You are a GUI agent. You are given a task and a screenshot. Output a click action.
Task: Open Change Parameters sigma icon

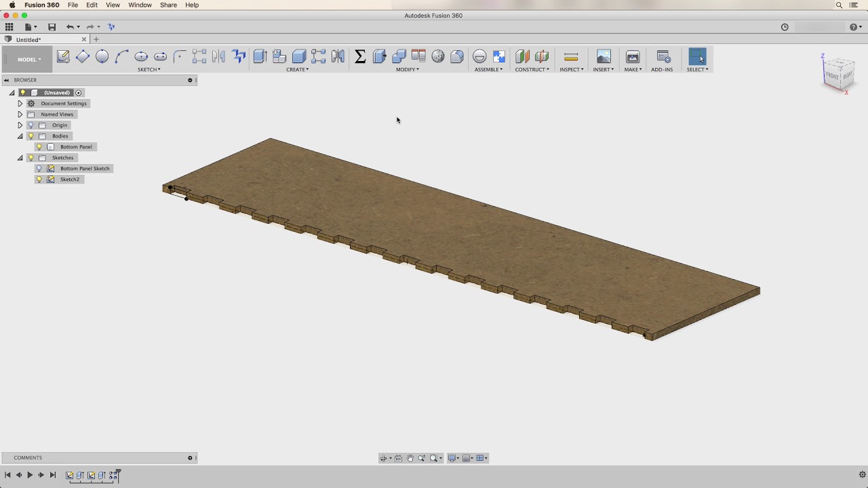360,57
